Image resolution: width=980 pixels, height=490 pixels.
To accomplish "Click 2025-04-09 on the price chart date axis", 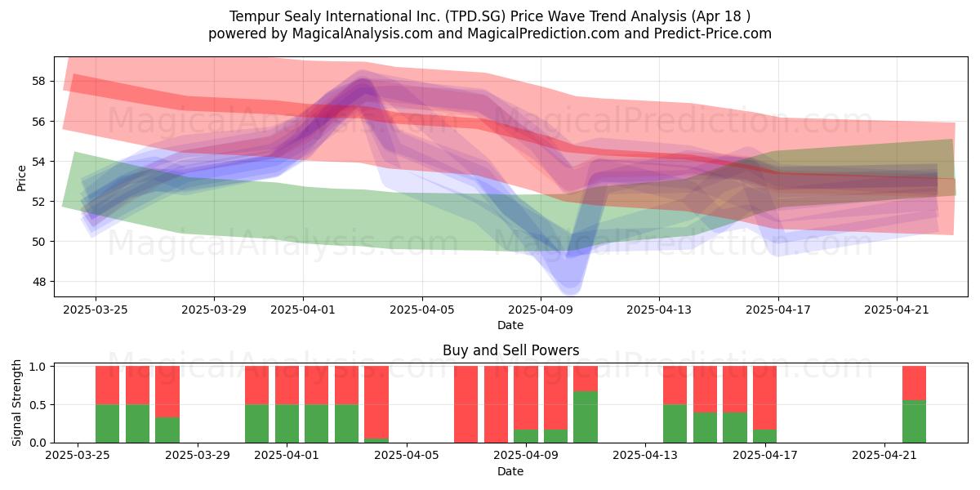I will click(541, 310).
